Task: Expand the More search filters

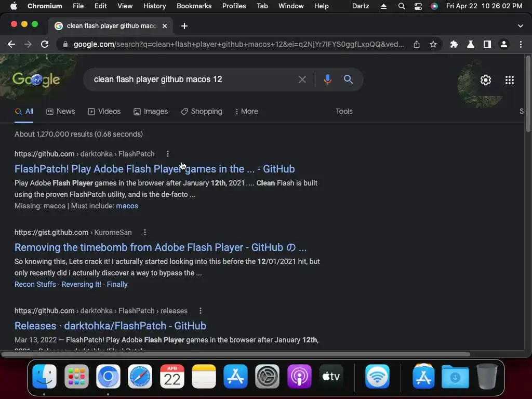Action: [x=247, y=111]
